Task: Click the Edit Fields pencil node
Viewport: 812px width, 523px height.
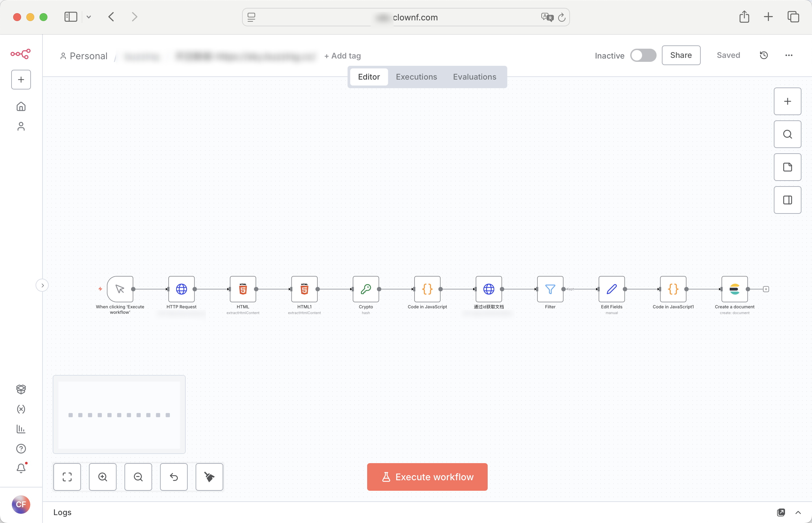Action: pos(611,289)
